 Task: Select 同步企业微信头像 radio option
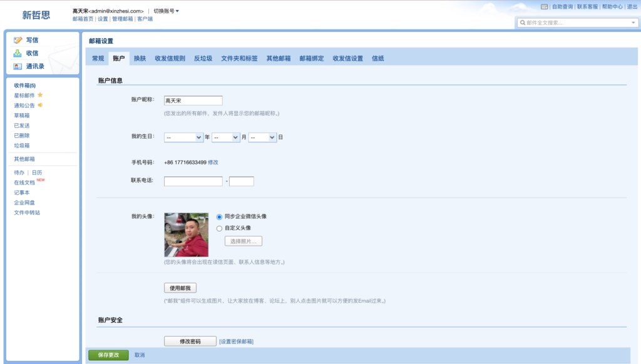[219, 216]
